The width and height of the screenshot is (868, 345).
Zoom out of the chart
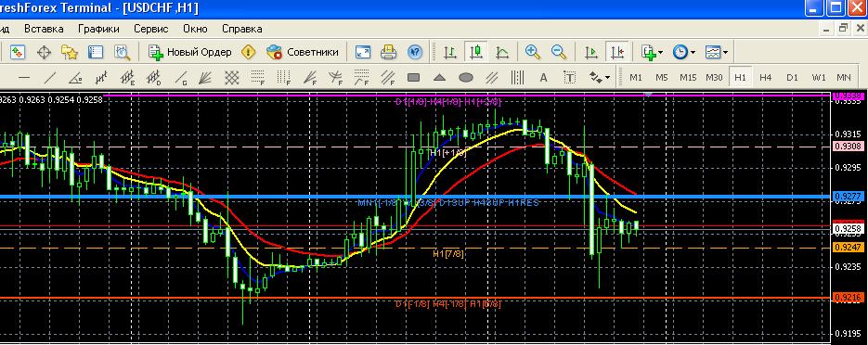(559, 53)
